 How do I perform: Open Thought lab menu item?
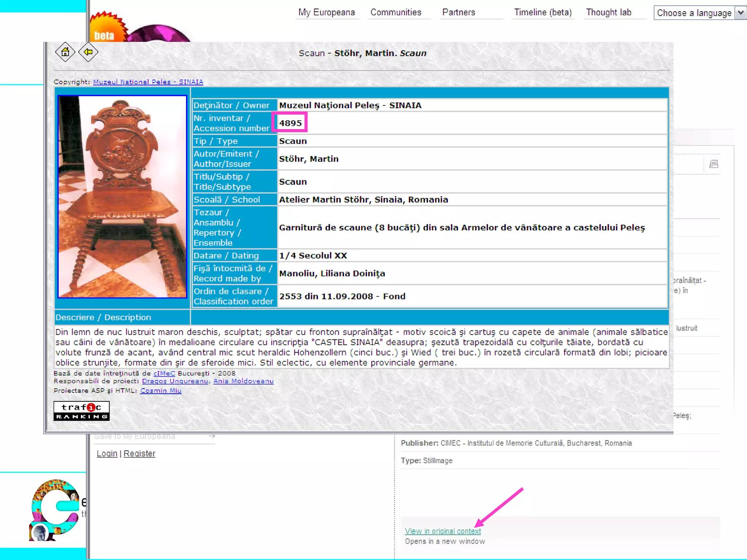[x=608, y=12]
